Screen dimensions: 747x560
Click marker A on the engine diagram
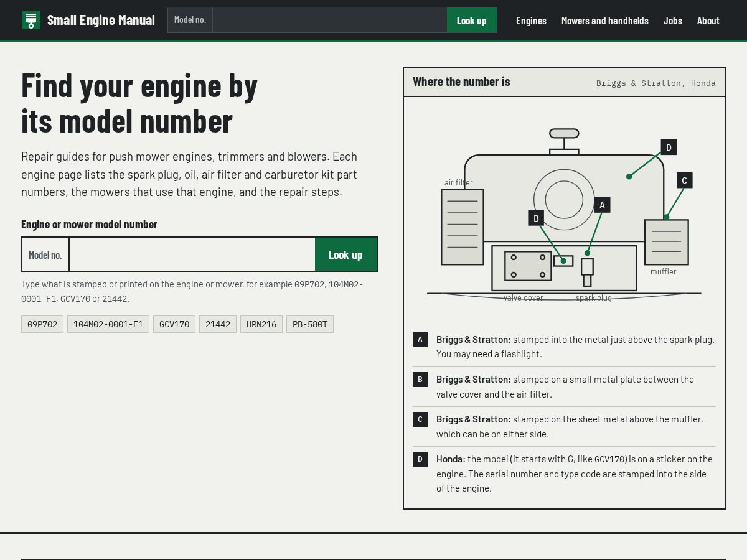pos(602,205)
